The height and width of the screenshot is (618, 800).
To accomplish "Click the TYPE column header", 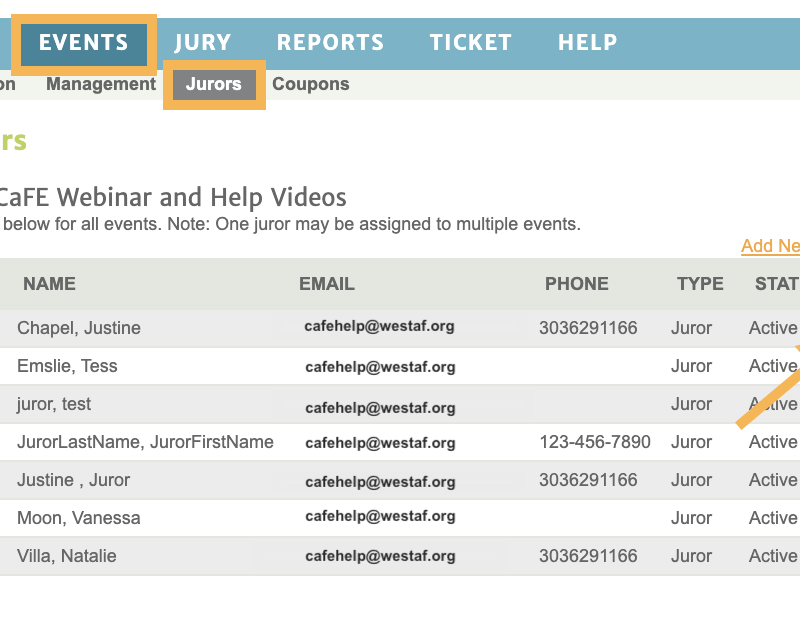I will (x=700, y=284).
